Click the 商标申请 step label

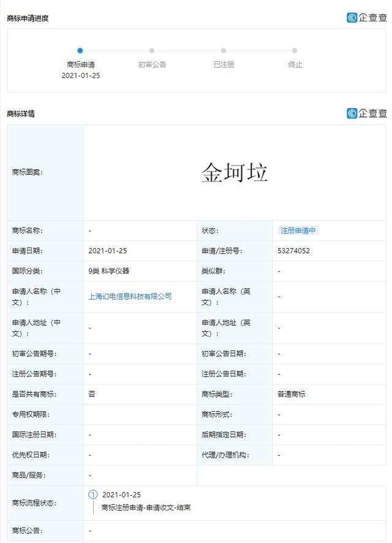click(x=81, y=64)
